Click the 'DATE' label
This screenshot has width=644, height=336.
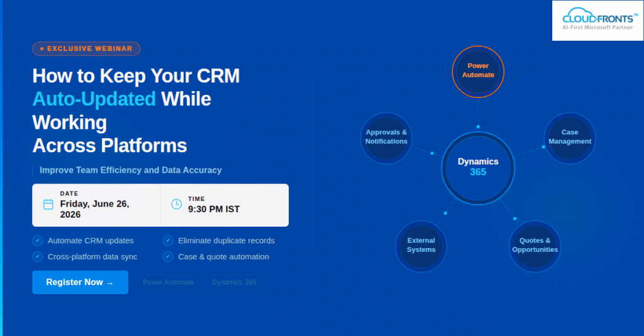(x=69, y=193)
